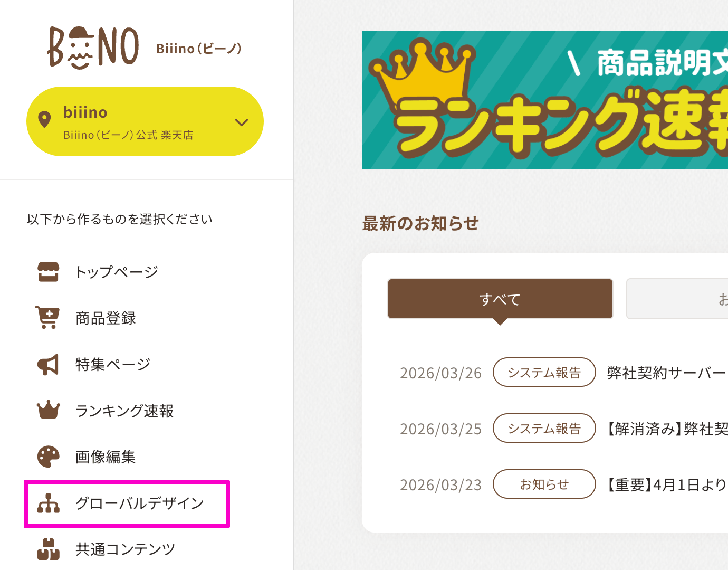Screen dimensions: 728x570
Task: Click the storefront icon for トップページ
Action: 49,272
